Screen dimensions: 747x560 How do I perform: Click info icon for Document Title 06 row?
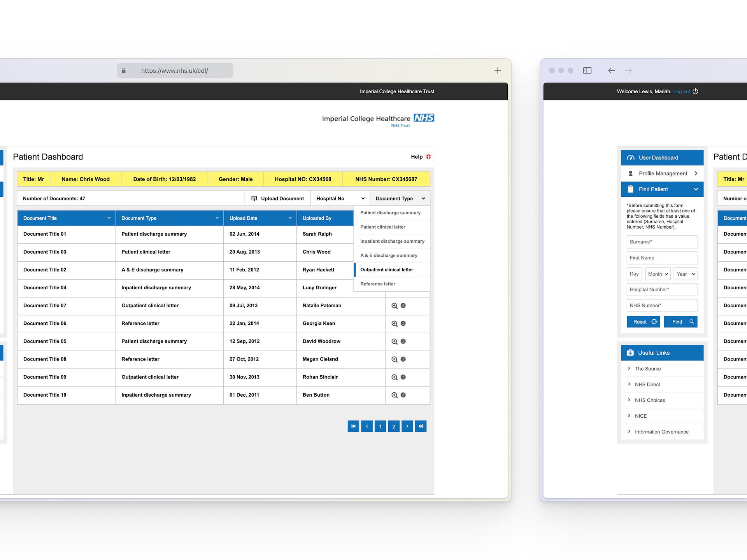tap(403, 324)
